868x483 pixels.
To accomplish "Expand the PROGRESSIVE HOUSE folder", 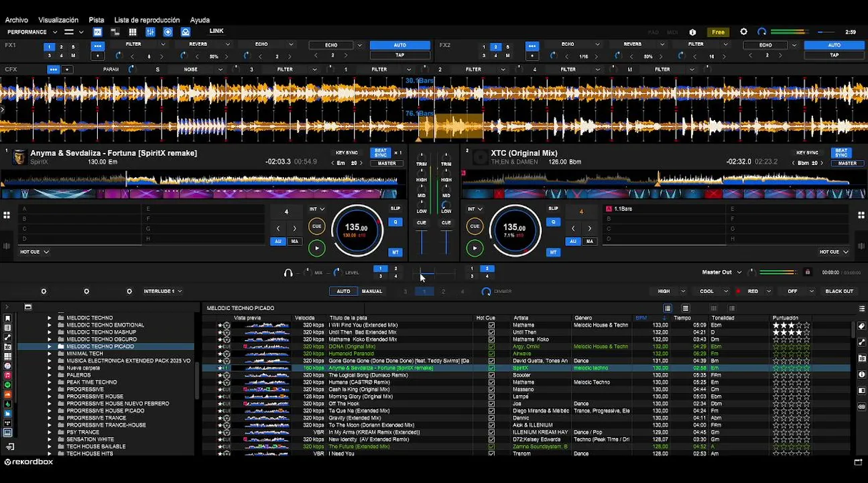I will [x=49, y=396].
